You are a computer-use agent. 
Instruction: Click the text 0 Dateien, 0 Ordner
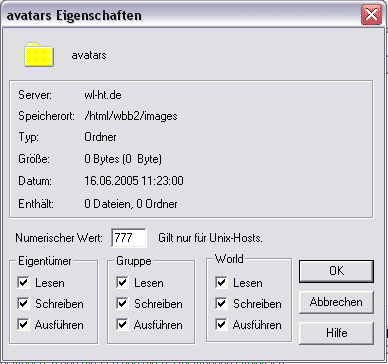point(131,204)
